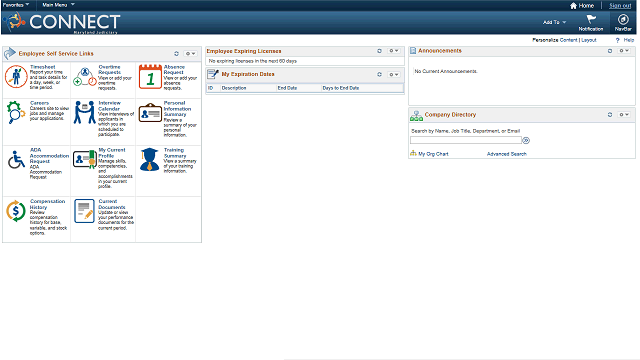Open Employee Expiring Licenses settings dropdown
640x360 pixels.
393,51
